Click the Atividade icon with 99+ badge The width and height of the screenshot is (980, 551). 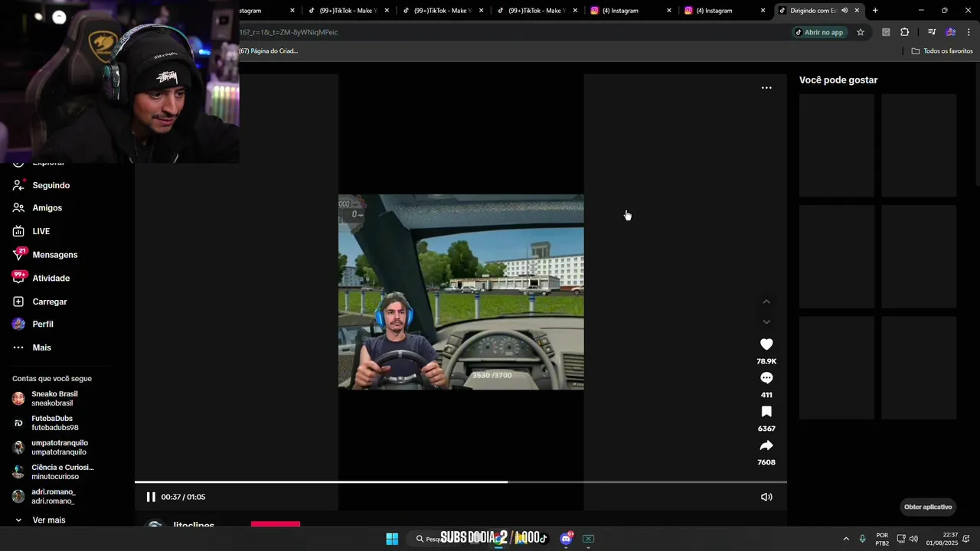tap(18, 277)
